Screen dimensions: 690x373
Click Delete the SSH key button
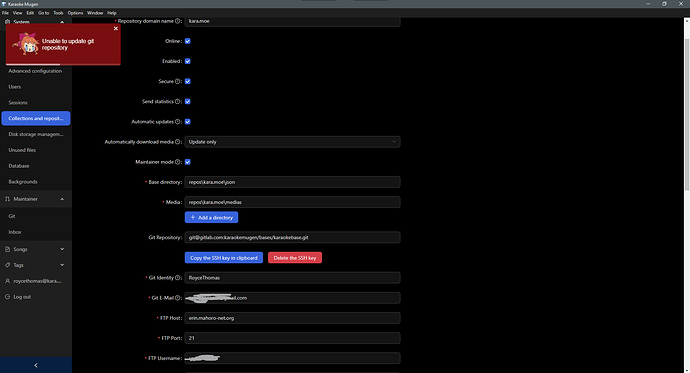[x=295, y=258]
